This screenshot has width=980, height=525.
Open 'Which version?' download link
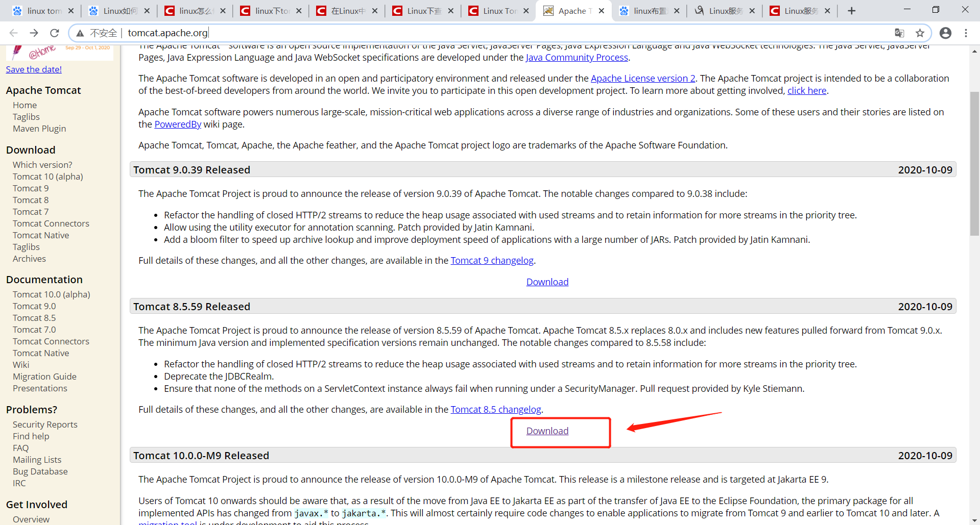point(42,165)
